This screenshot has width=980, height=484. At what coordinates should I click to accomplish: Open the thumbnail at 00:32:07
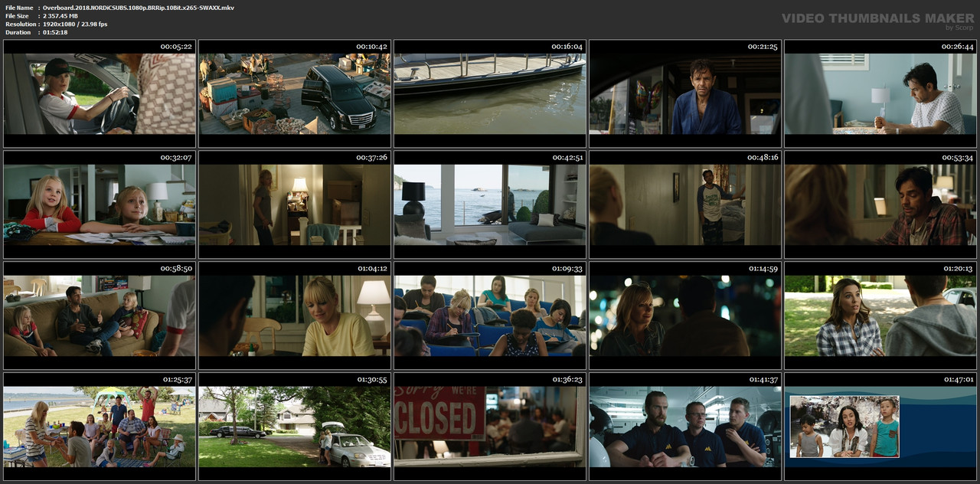tap(100, 204)
